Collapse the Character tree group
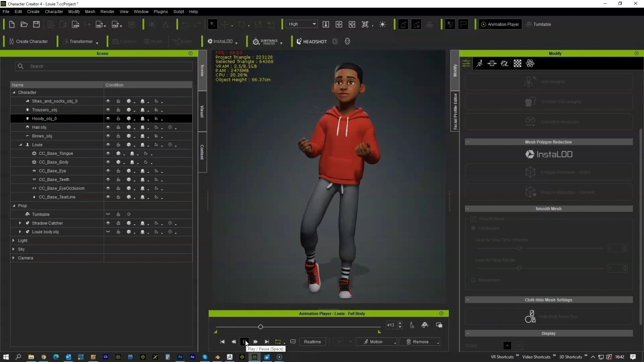 [14, 93]
